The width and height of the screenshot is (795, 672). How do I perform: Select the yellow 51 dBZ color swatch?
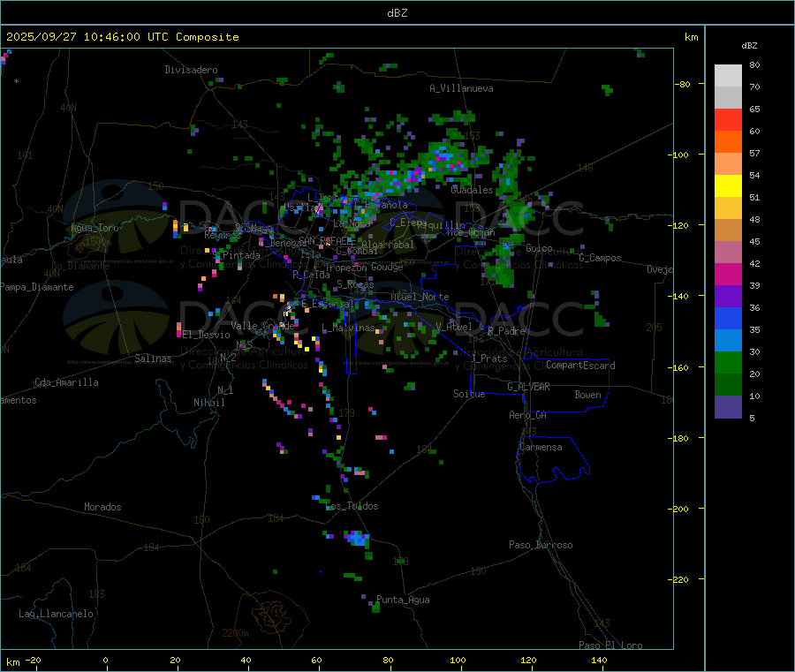click(x=728, y=186)
